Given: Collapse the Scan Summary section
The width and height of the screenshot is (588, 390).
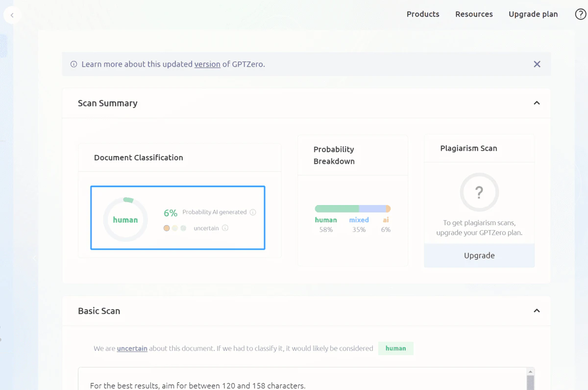Looking at the screenshot, I should [x=537, y=103].
